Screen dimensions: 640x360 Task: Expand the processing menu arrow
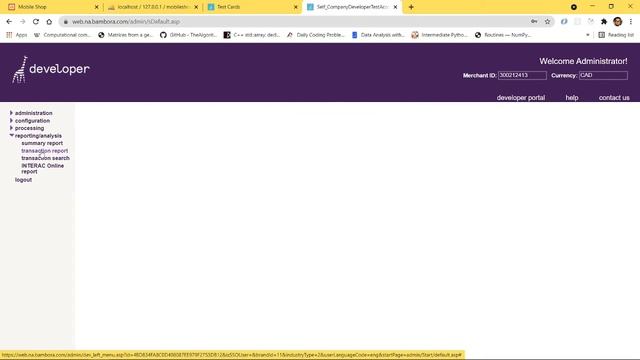point(11,128)
